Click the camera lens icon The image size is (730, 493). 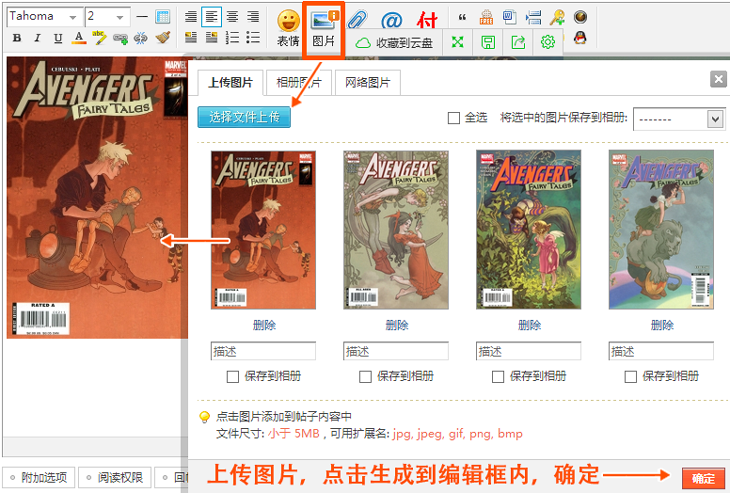(x=580, y=17)
